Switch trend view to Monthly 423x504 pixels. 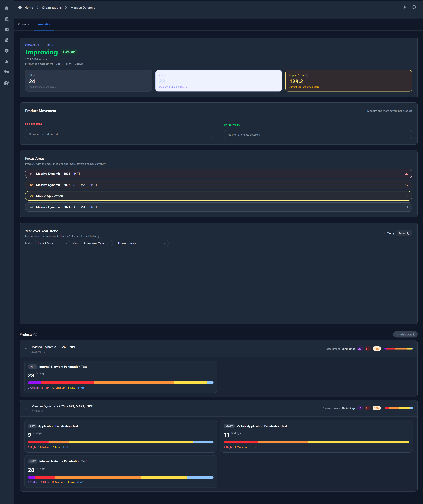[x=404, y=233]
